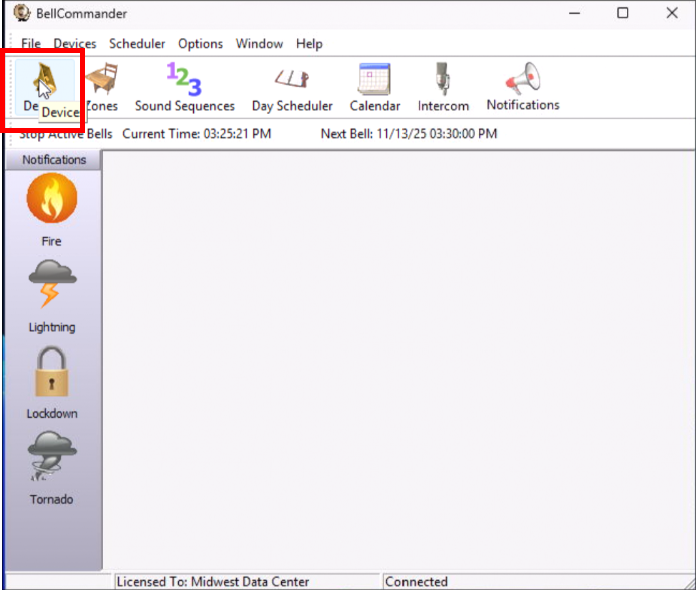This screenshot has width=697, height=591.
Task: Select the Notifications panel header
Action: coord(54,160)
